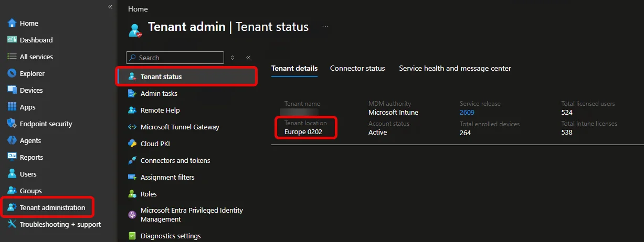644x242 pixels.
Task: Switch to the Tenant details tab
Action: (294, 68)
